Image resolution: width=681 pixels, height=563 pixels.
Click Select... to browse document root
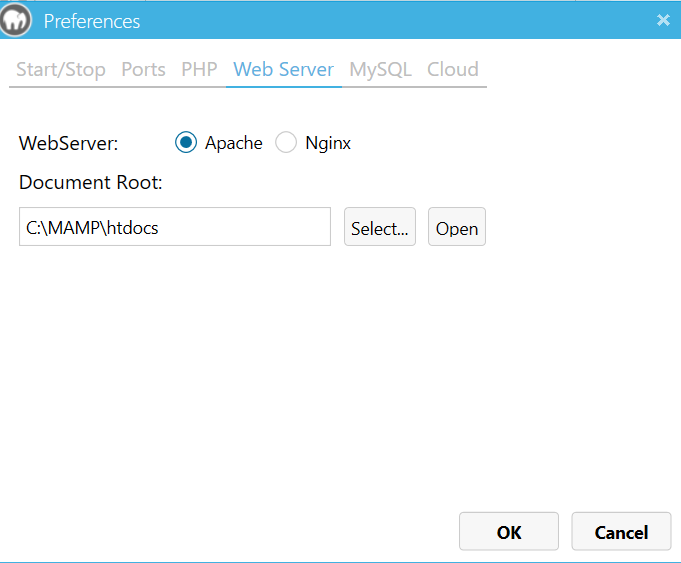[x=380, y=227]
